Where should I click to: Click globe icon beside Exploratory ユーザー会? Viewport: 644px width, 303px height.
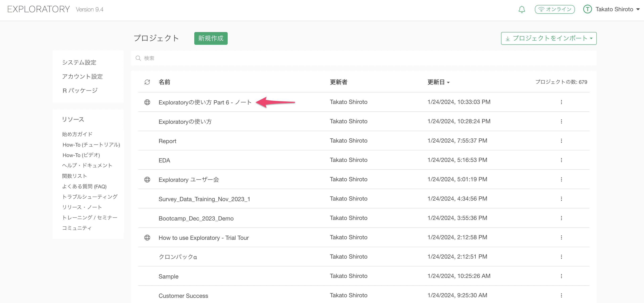coord(147,180)
